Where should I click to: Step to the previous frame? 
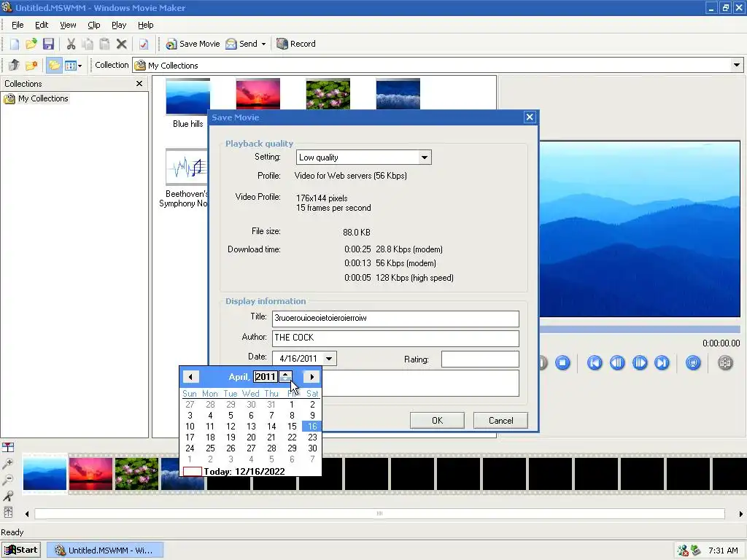(617, 363)
